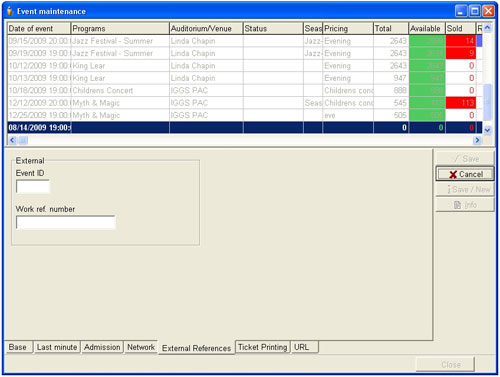Image resolution: width=500 pixels, height=377 pixels.
Task: Focus the Event ID input field
Action: [x=33, y=186]
